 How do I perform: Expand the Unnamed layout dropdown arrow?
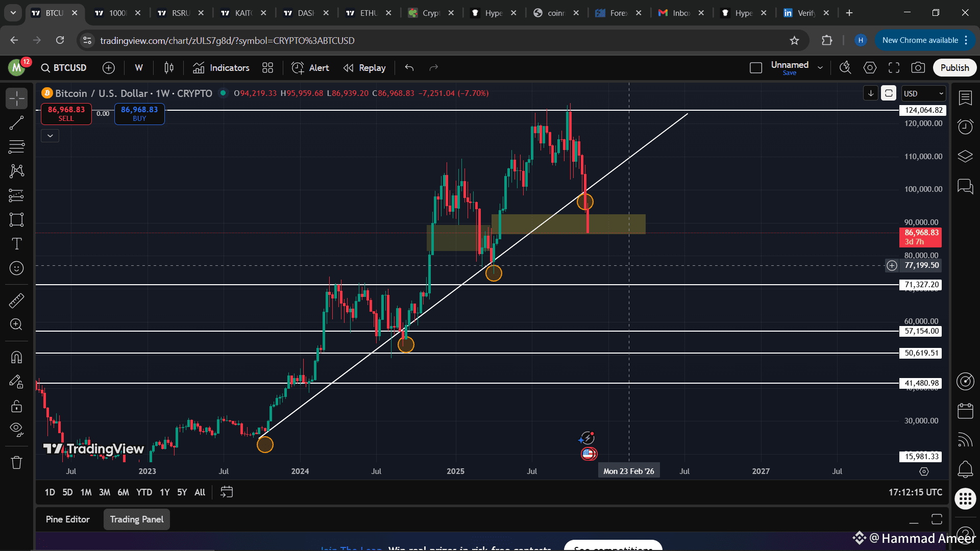click(x=820, y=68)
